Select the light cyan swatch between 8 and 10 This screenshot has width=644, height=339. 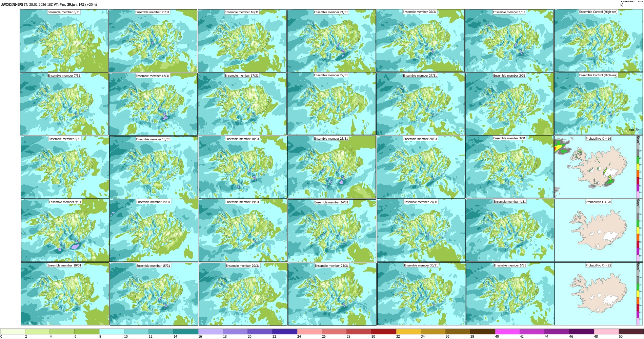pos(112,332)
